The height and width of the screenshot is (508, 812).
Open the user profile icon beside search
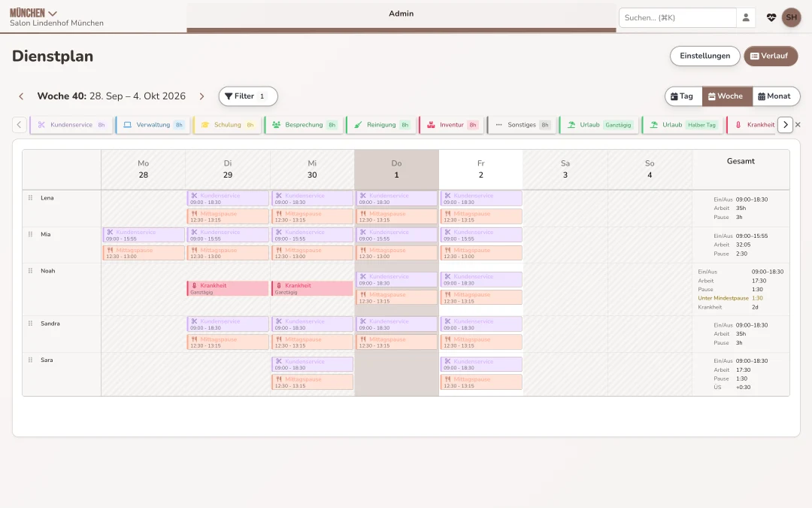click(x=746, y=17)
